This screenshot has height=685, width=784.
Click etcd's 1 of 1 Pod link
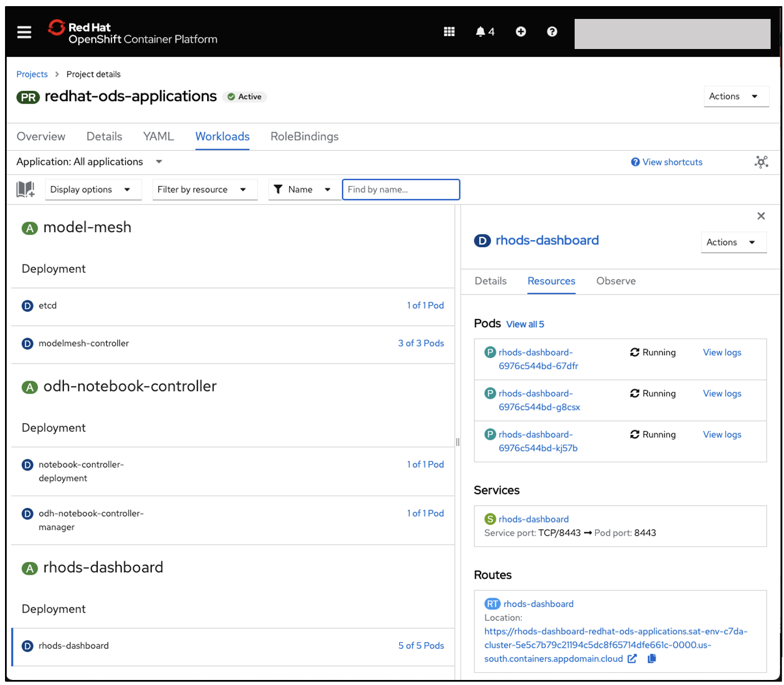click(x=425, y=306)
